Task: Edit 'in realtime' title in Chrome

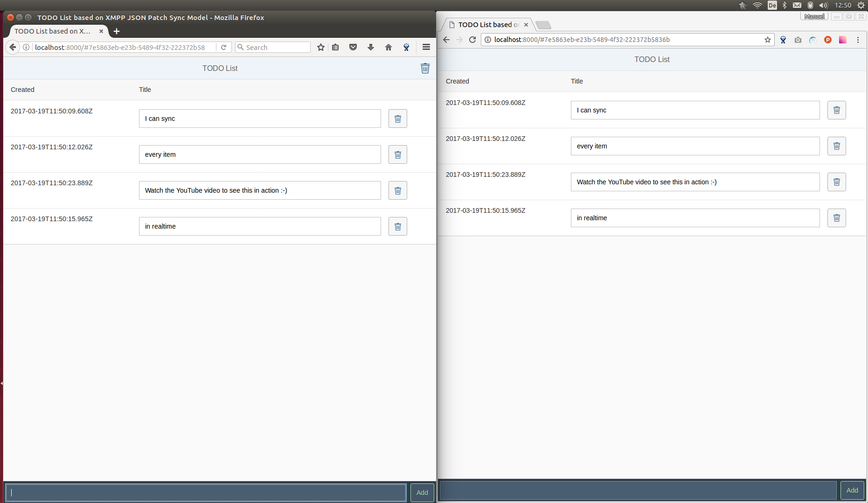Action: pyautogui.click(x=695, y=218)
